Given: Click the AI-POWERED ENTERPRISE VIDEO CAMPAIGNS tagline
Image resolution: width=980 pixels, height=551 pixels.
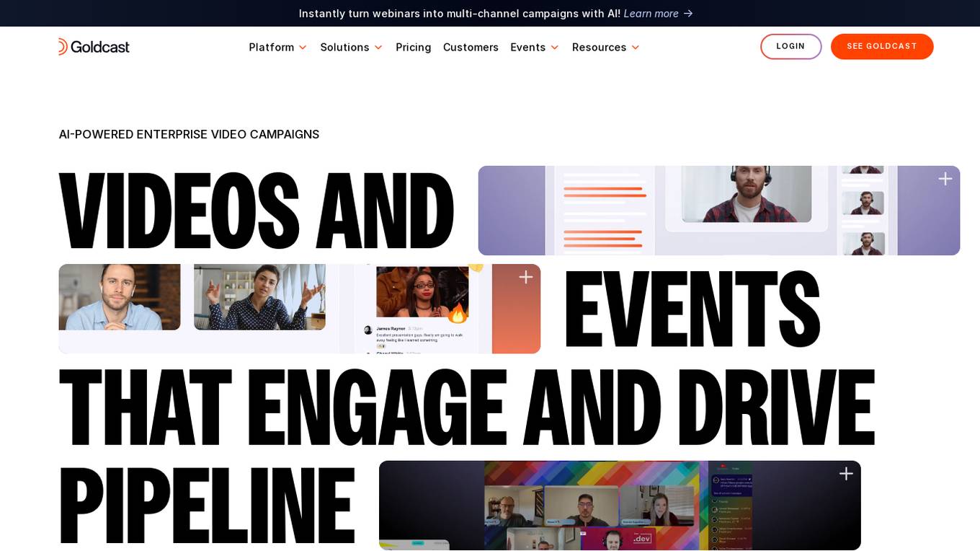Looking at the screenshot, I should pos(189,134).
